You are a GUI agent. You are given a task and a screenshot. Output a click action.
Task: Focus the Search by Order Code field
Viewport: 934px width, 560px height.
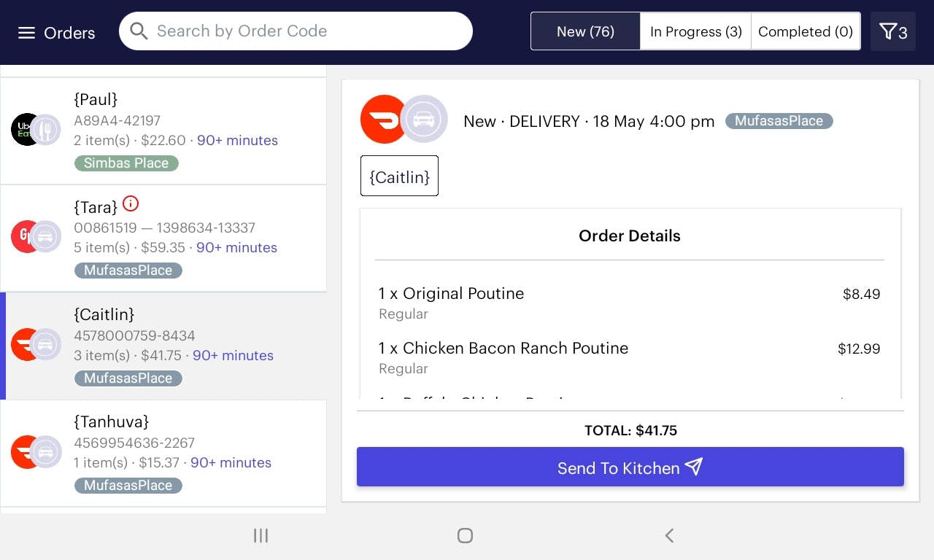[x=296, y=31]
